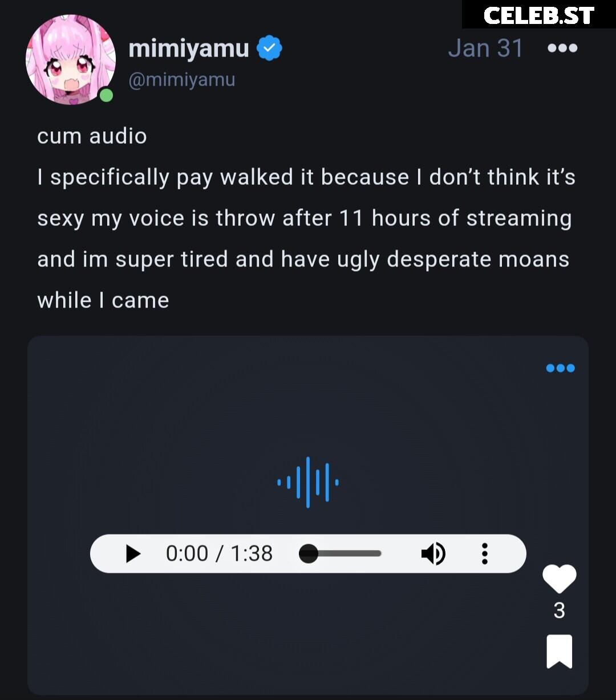Open the mimiyamu display name profile link

tap(189, 48)
